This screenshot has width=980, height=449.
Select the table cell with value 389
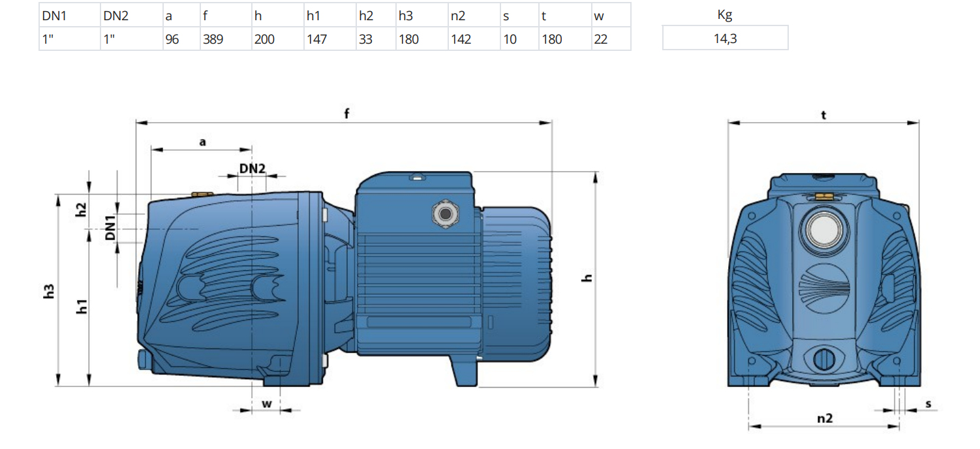pos(225,39)
